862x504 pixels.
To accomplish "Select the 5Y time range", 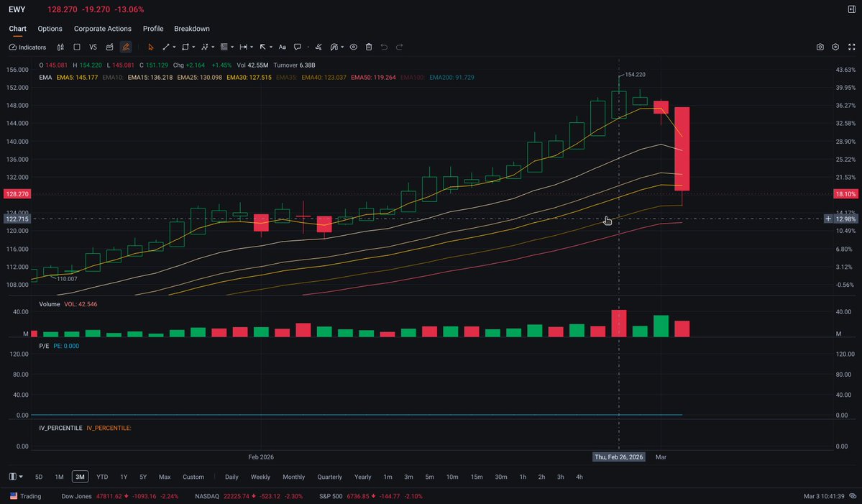I will (143, 477).
